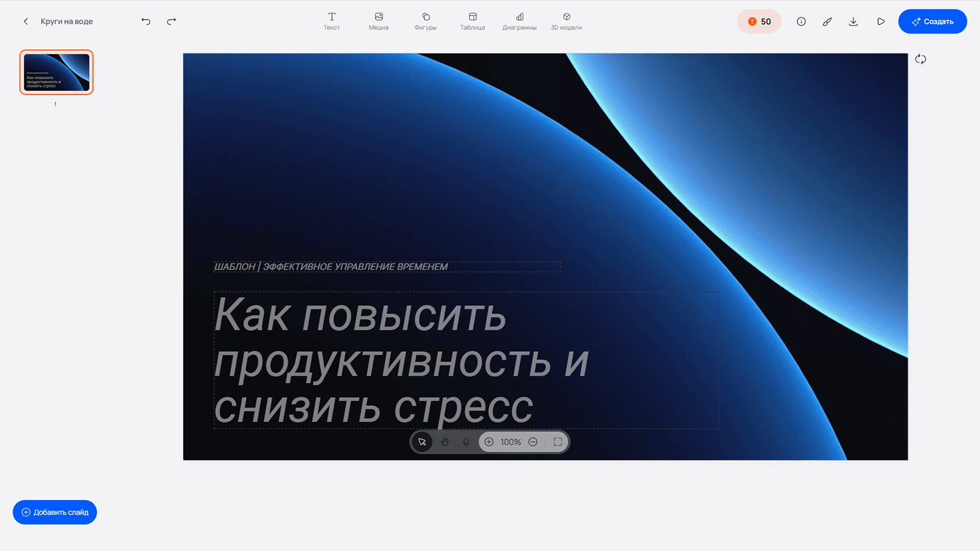Insert a Таблица

coord(472,21)
